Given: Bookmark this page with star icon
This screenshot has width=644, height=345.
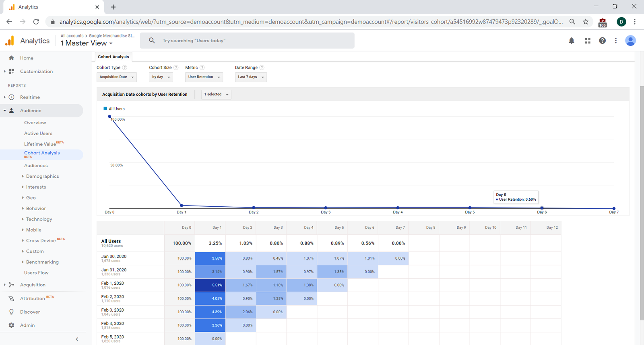Looking at the screenshot, I should click(586, 22).
